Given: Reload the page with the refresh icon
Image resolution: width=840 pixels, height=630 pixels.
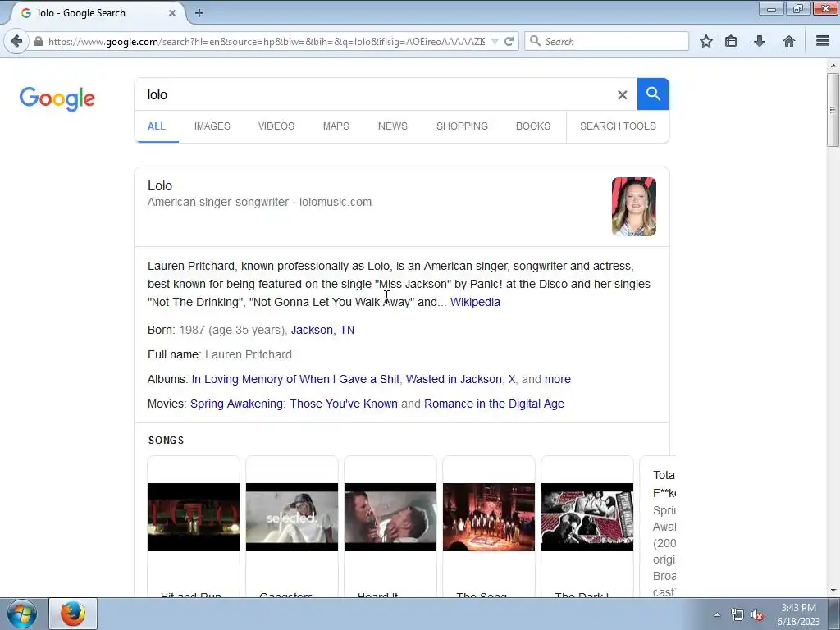Looking at the screenshot, I should tap(509, 41).
